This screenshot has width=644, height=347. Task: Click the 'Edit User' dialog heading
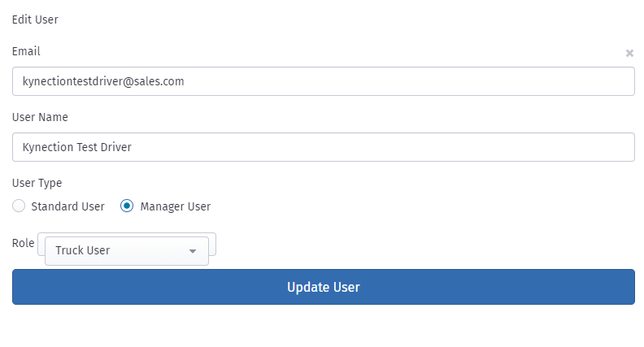[x=35, y=20]
